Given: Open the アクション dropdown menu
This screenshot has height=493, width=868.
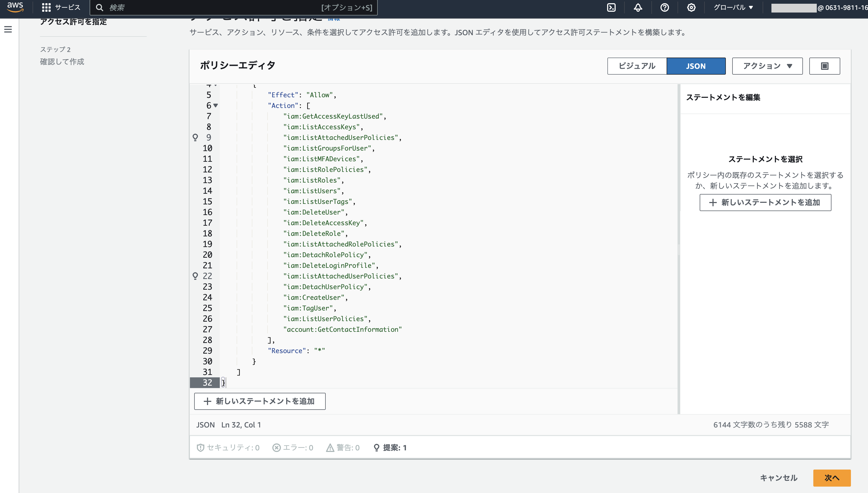Looking at the screenshot, I should click(767, 66).
